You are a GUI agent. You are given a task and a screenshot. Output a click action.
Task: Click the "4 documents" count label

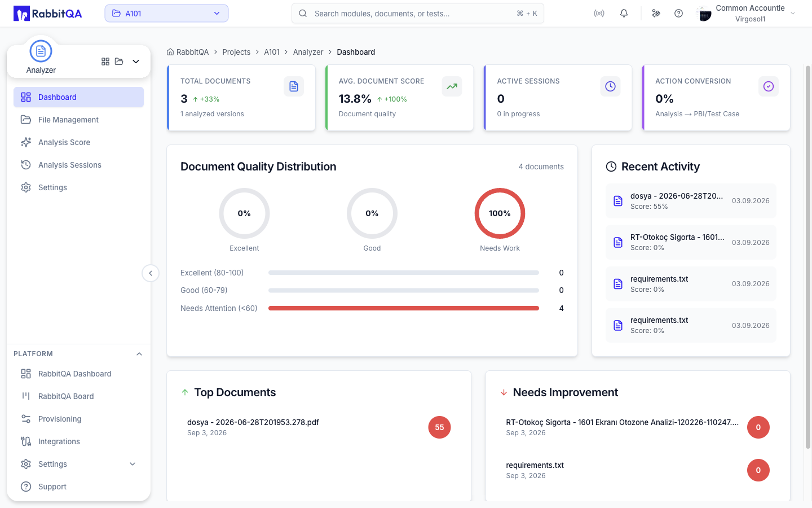tap(541, 167)
